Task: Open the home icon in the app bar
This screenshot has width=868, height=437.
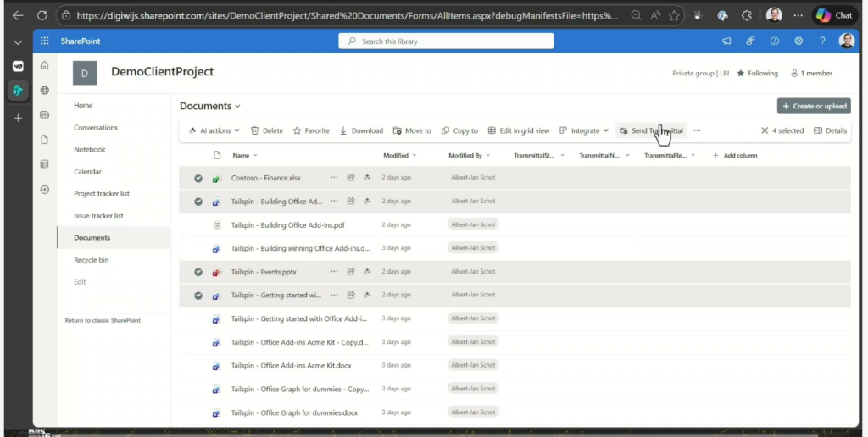Action: coord(45,65)
